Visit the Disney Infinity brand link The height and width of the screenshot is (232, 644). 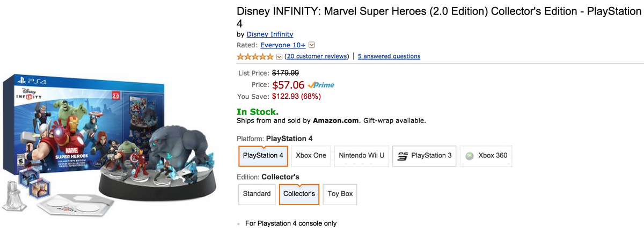point(269,34)
